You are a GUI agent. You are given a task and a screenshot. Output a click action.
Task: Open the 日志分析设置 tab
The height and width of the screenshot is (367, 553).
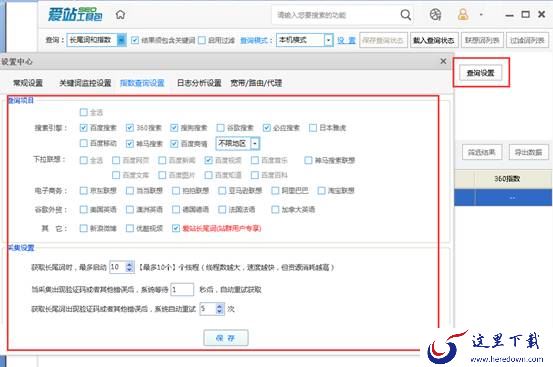pos(199,83)
